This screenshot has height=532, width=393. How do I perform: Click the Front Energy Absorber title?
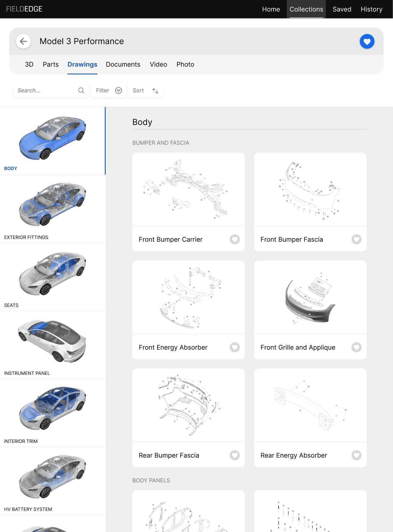(173, 347)
